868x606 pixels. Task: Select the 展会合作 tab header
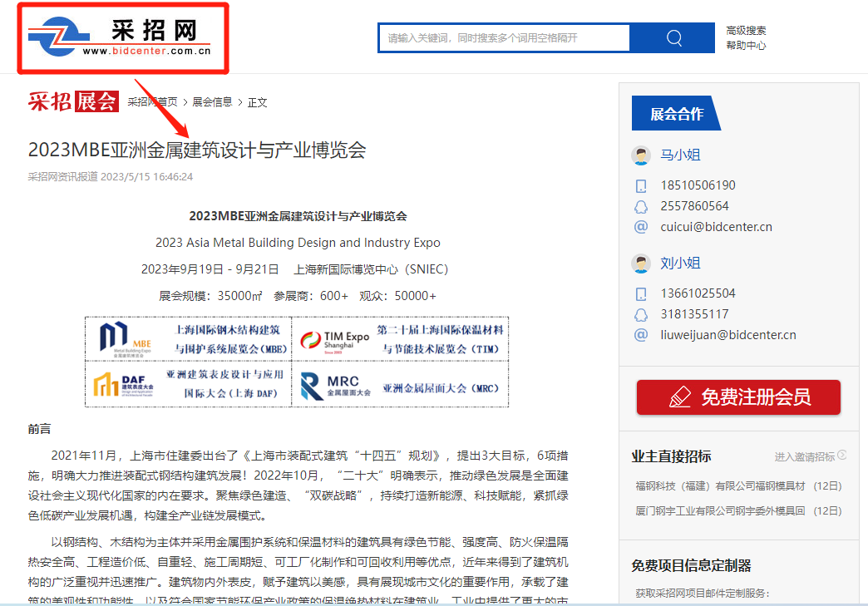coord(676,113)
